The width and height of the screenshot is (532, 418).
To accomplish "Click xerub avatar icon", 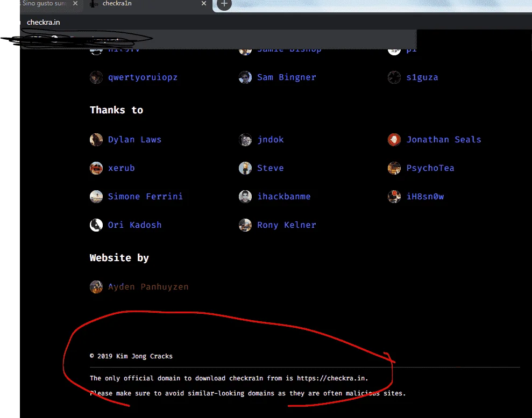I will click(x=96, y=168).
